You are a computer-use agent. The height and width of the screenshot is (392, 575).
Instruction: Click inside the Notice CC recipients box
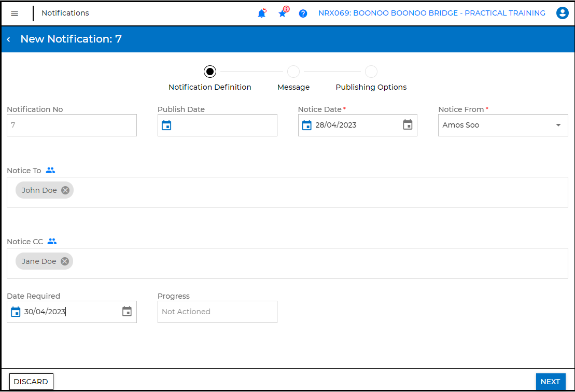(x=287, y=263)
